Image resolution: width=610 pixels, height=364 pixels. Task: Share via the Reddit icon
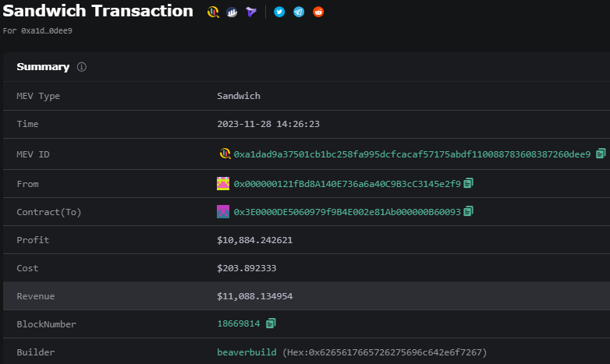click(318, 12)
